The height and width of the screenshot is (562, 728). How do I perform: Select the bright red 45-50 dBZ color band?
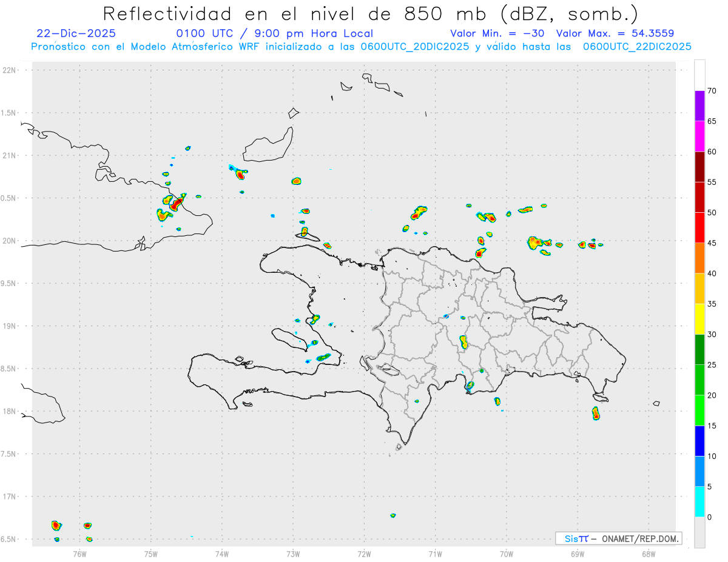pyautogui.click(x=699, y=228)
